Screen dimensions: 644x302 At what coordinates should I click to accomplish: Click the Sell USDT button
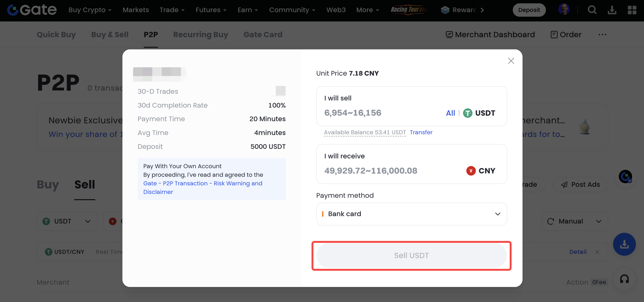pyautogui.click(x=411, y=255)
